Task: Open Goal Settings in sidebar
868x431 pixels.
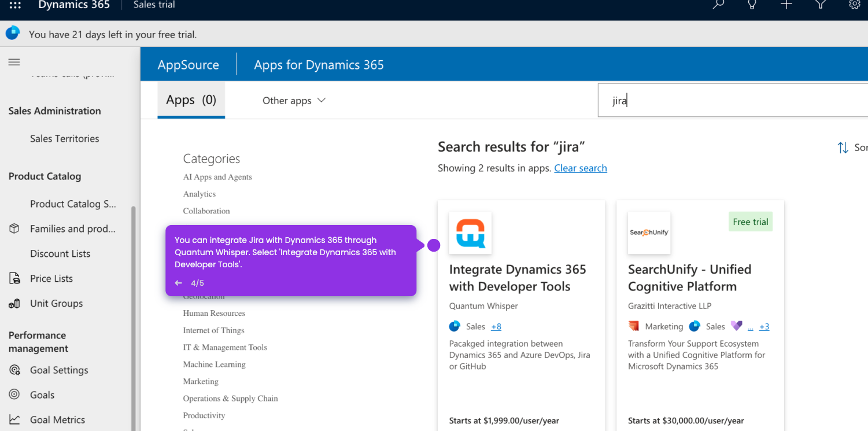Action: (x=59, y=370)
